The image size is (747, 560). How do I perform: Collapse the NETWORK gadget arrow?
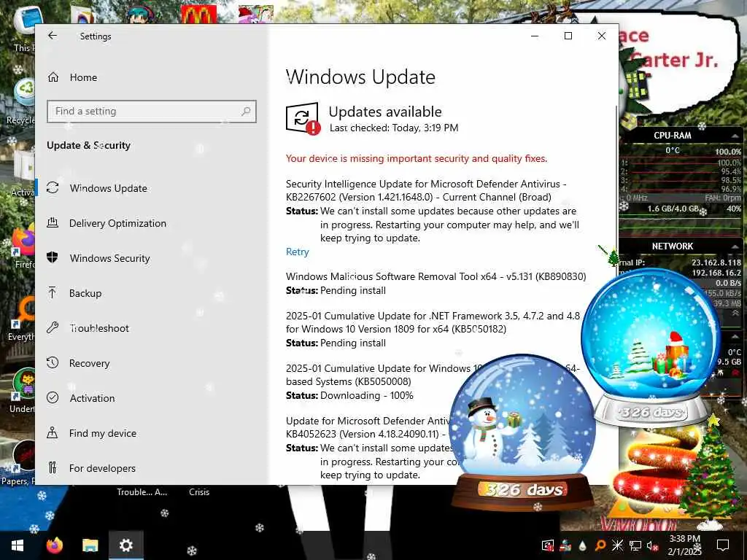click(735, 246)
